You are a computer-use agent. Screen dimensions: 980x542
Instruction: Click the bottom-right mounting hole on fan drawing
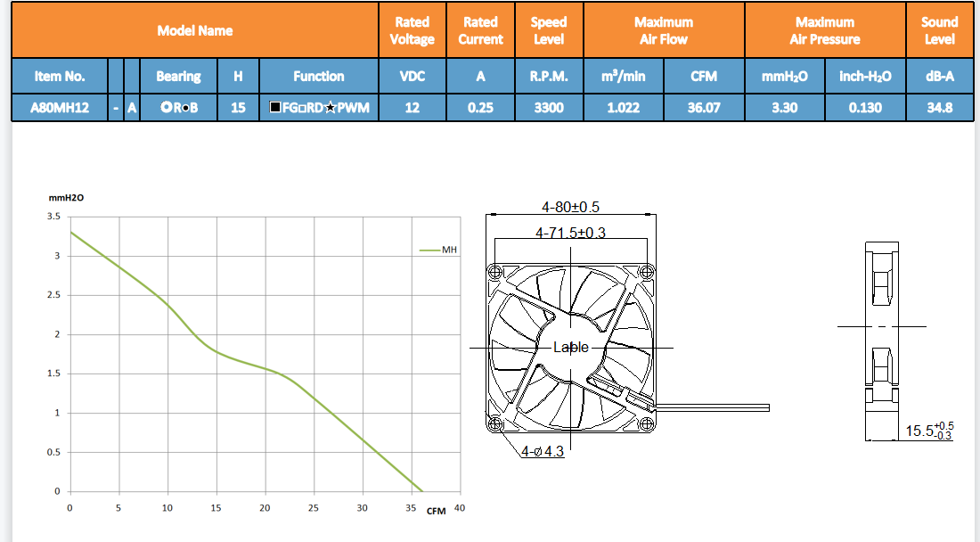click(646, 422)
